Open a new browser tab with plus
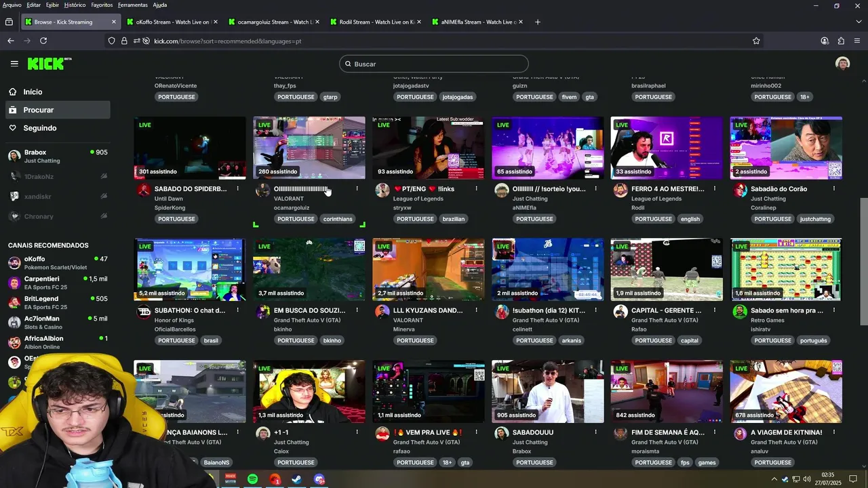Viewport: 868px width, 488px height. click(x=538, y=22)
